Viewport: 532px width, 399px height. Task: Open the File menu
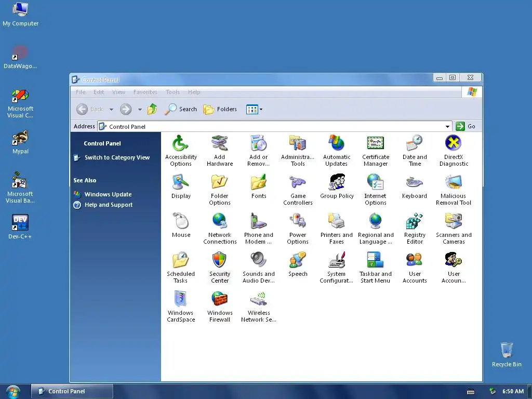coord(81,92)
